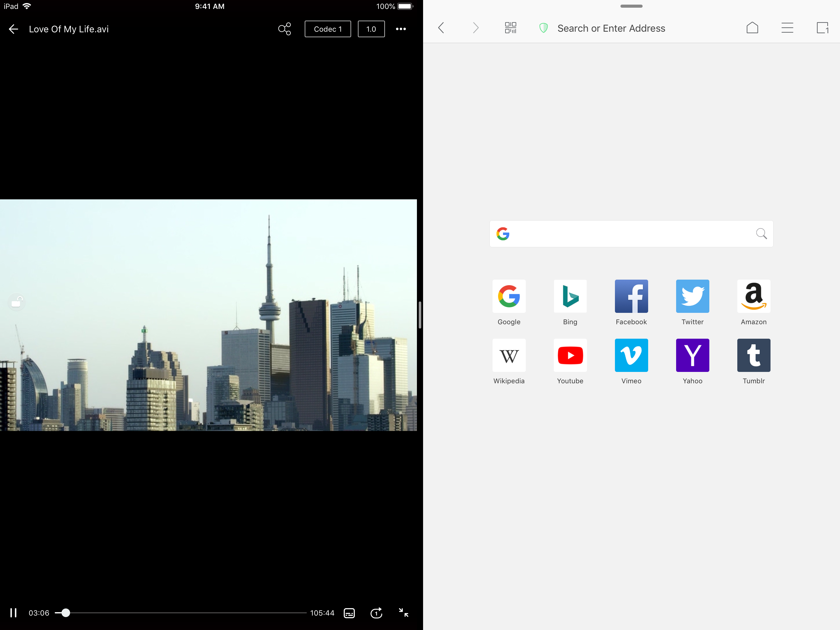
Task: Toggle the subtitles button
Action: [x=349, y=613]
